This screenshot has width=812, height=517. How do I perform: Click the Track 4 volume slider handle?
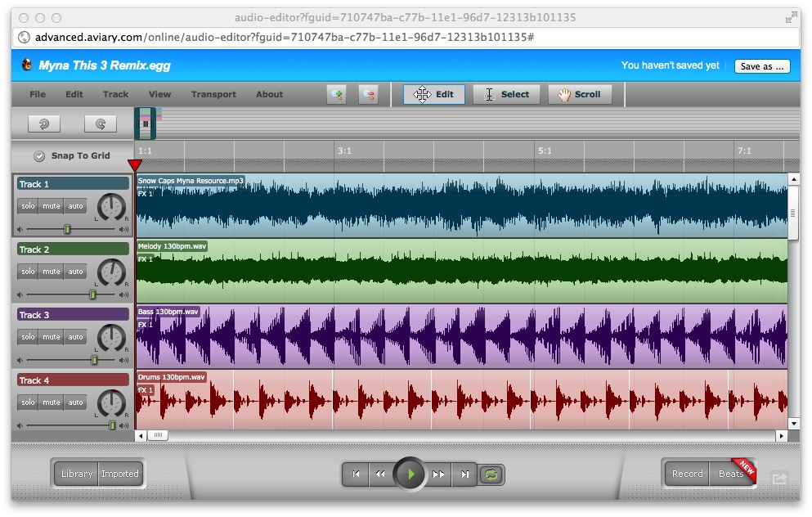pos(112,425)
